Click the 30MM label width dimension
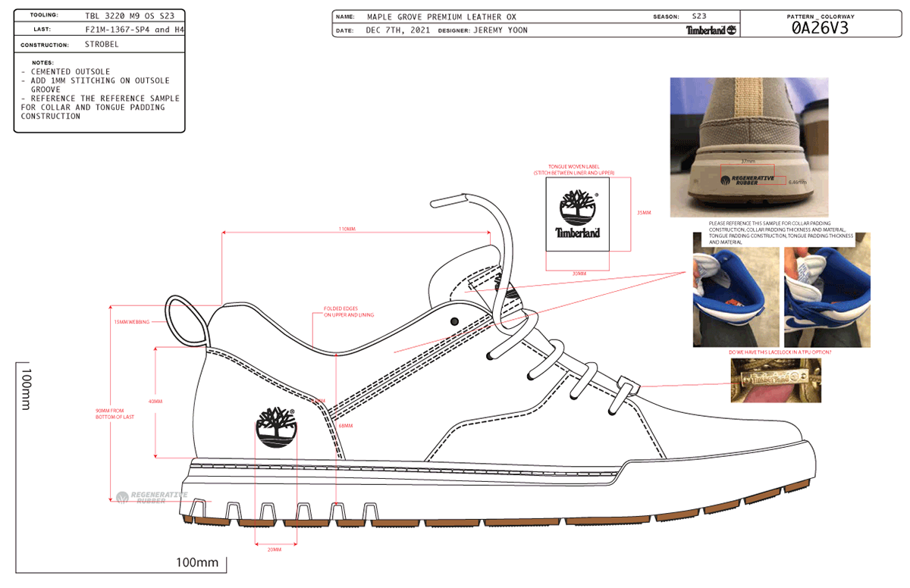This screenshot has width=910, height=588. 579,273
